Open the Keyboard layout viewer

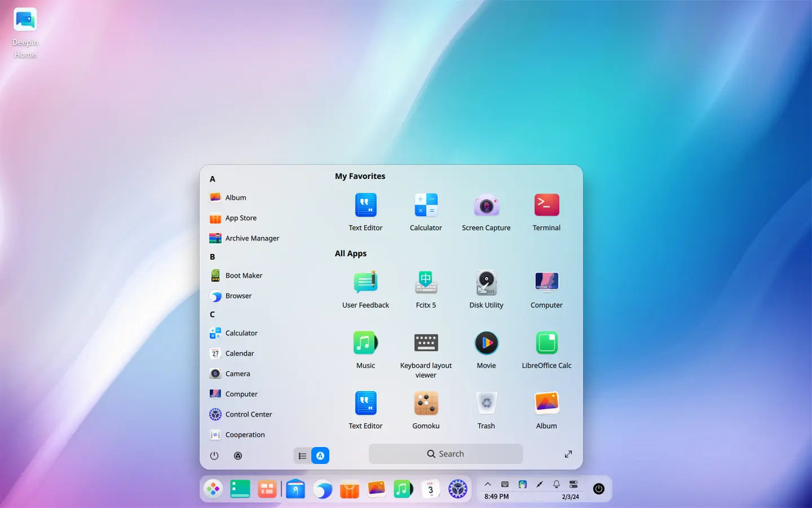pos(426,343)
